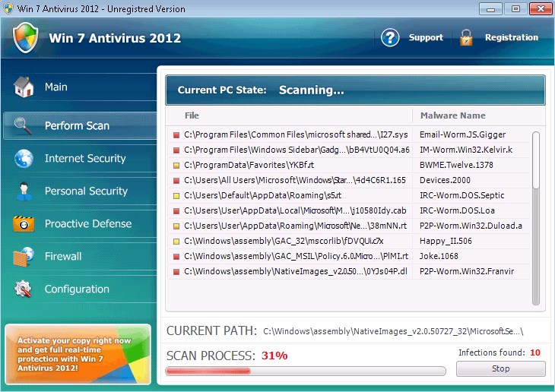
Task: Click the house icon beside Main
Action: click(x=24, y=87)
